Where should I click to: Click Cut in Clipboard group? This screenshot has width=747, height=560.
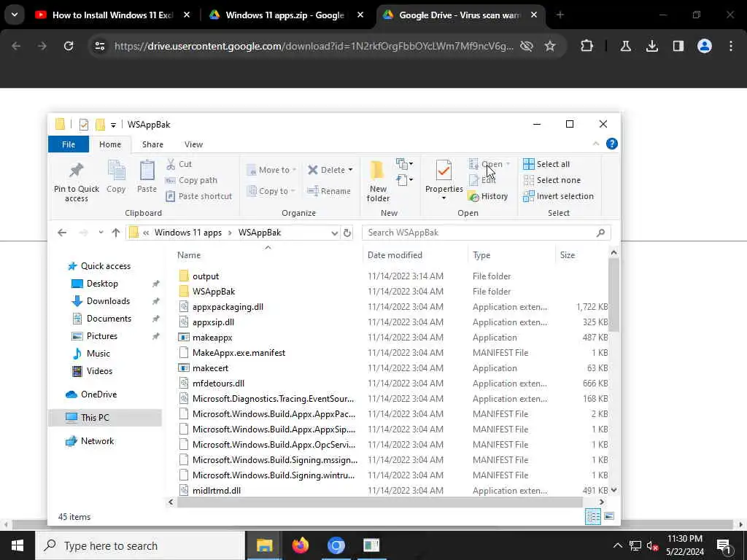click(179, 164)
